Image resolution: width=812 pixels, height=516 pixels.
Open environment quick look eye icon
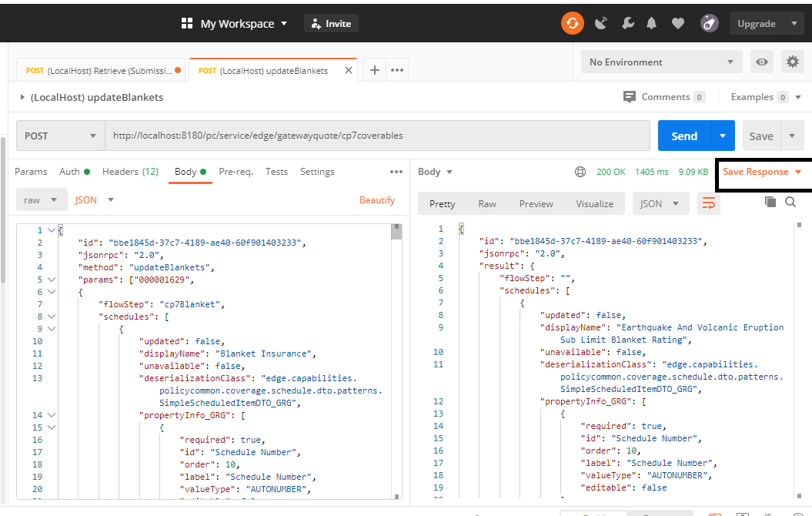[x=761, y=62]
